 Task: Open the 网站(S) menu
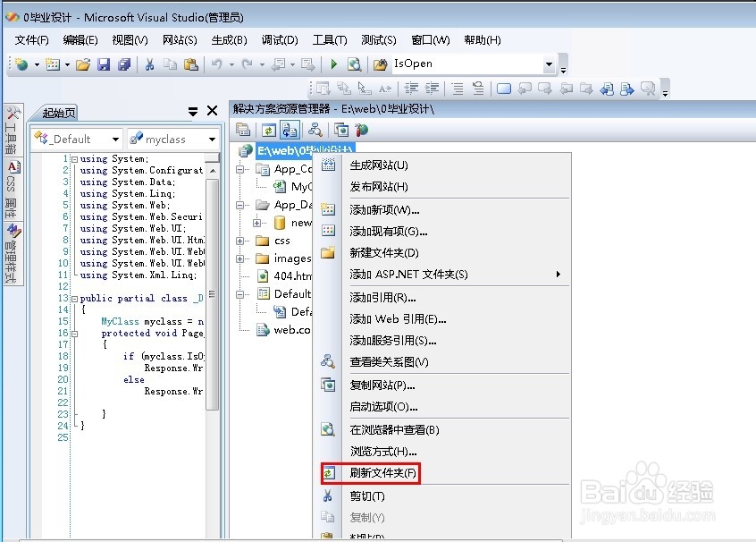(x=180, y=40)
